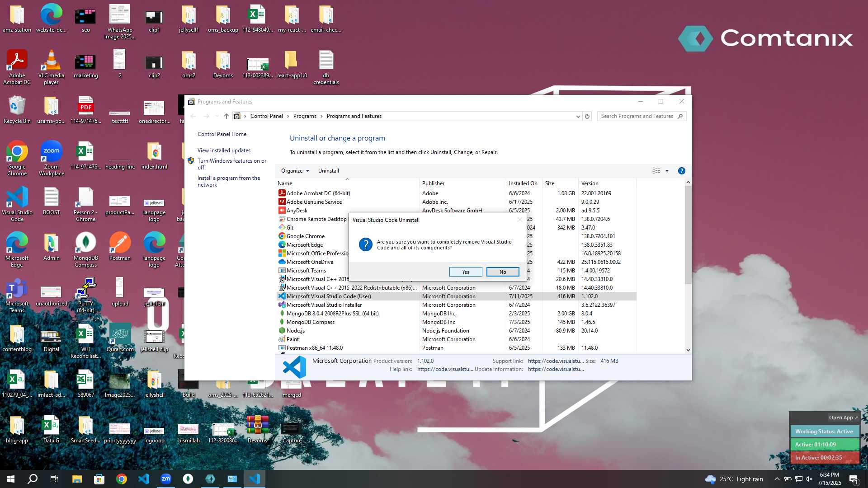
Task: Select Zoom Workplace desktop icon
Action: coord(51,159)
